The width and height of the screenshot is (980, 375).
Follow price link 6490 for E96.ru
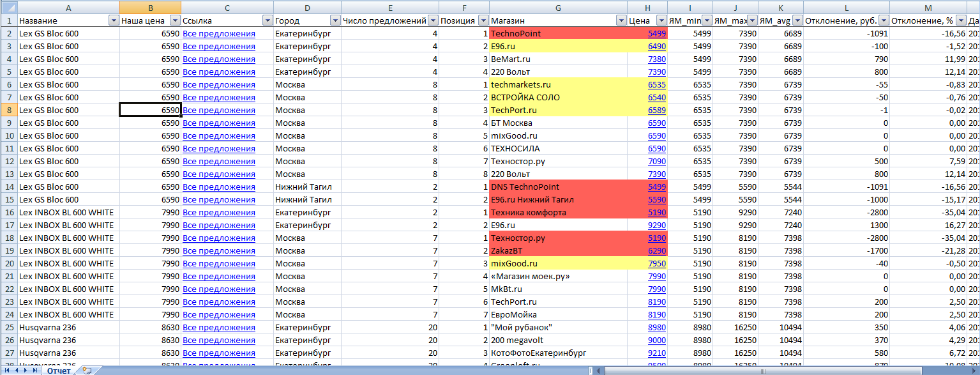tap(657, 46)
